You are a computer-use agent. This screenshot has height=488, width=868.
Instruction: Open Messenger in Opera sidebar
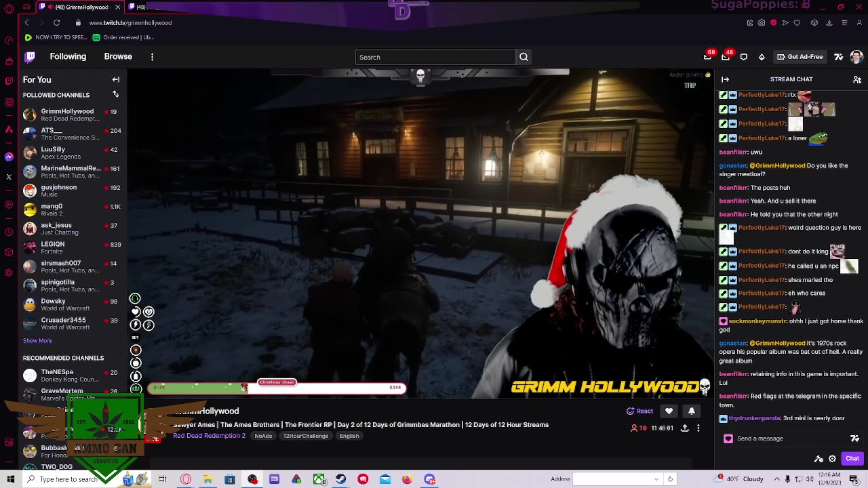point(9,157)
